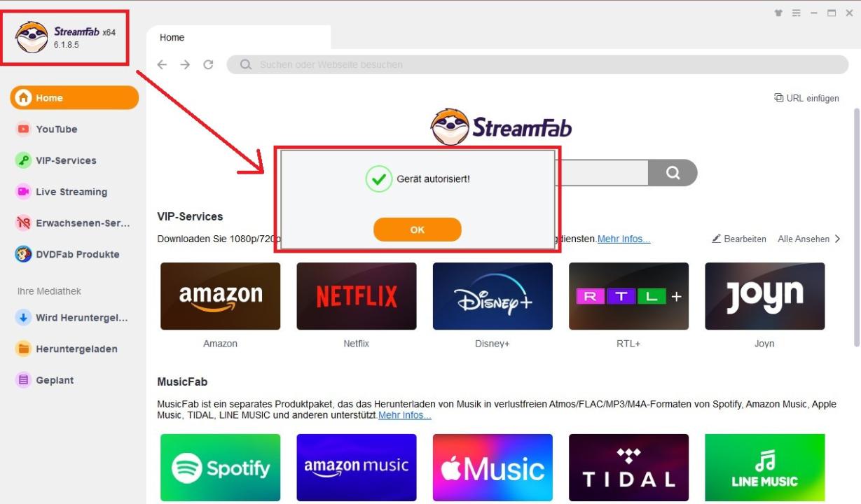Click the magnifier search button
861x504 pixels.
coord(673,173)
